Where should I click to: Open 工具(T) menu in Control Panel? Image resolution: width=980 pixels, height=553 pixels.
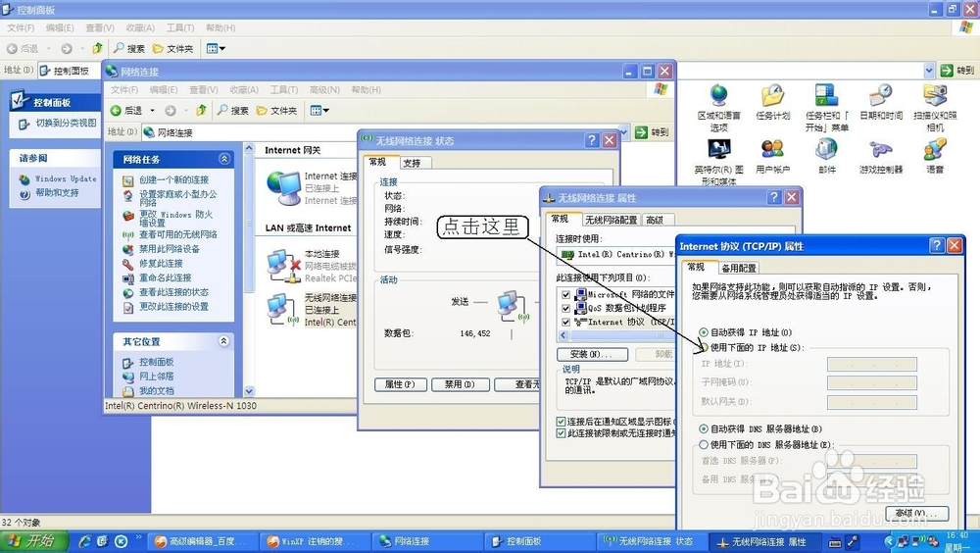coord(180,28)
